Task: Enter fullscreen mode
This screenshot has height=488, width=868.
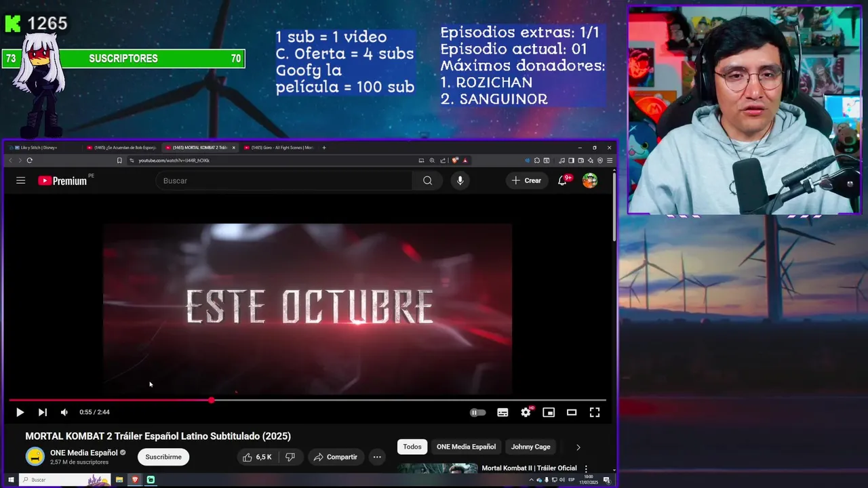Action: [x=595, y=412]
